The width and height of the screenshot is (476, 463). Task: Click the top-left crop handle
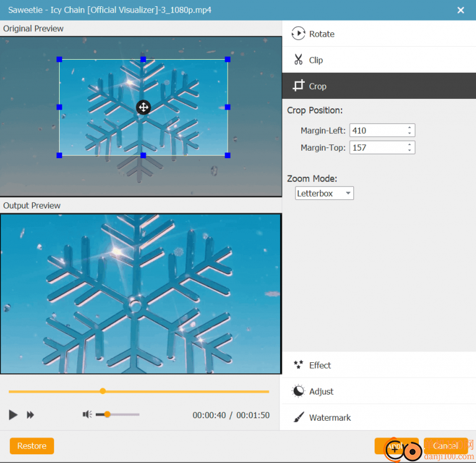(x=59, y=59)
